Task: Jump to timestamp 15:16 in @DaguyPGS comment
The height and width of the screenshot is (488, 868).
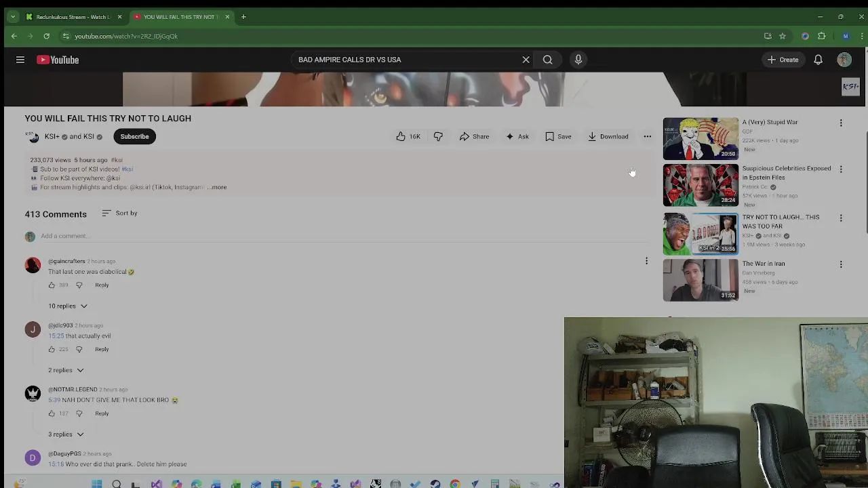Action: tap(56, 464)
